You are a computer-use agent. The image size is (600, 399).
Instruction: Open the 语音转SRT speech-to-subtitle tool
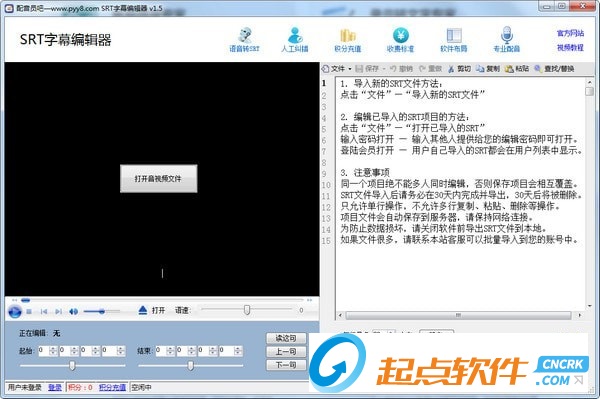coord(245,40)
